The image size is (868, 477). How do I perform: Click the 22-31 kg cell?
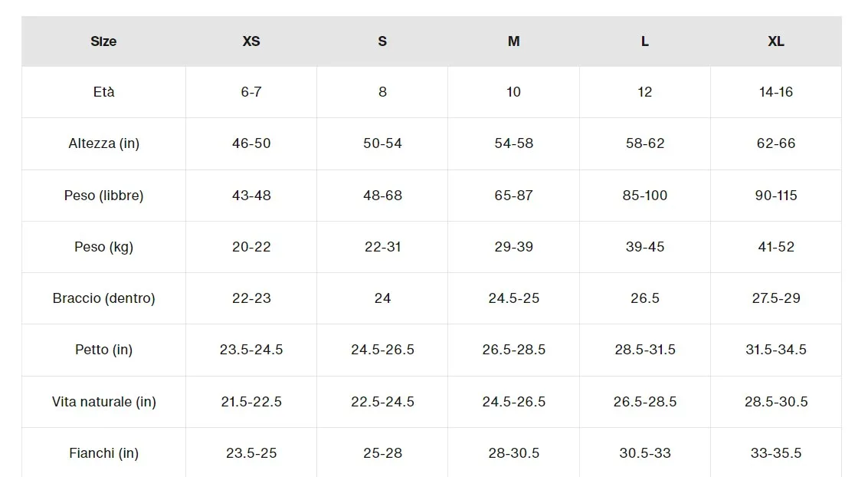coord(382,247)
